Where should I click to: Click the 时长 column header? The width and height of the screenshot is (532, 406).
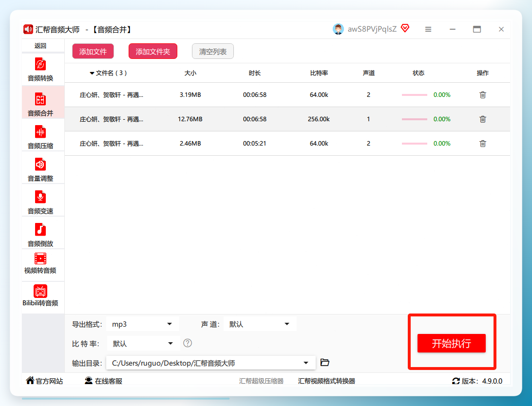click(x=254, y=73)
